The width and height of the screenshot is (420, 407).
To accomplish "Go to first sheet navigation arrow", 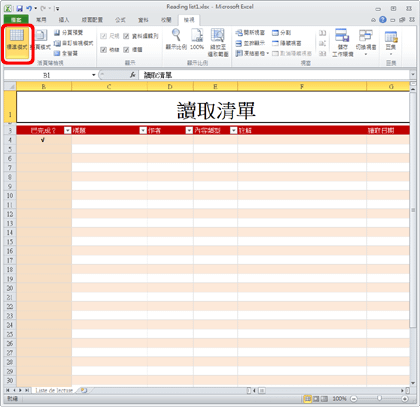I will click(x=7, y=390).
